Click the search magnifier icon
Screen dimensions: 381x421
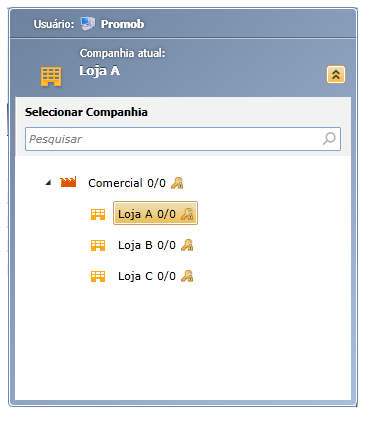(329, 138)
